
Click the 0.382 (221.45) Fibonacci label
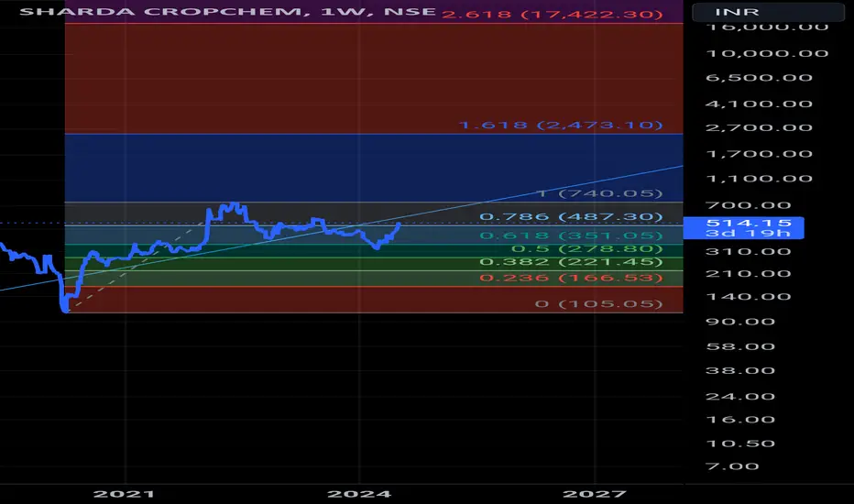click(x=571, y=262)
